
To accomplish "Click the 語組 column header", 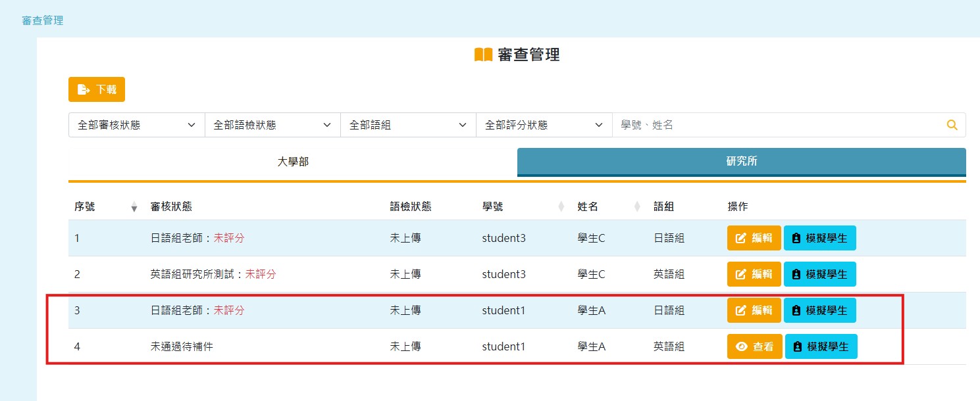I will click(663, 206).
